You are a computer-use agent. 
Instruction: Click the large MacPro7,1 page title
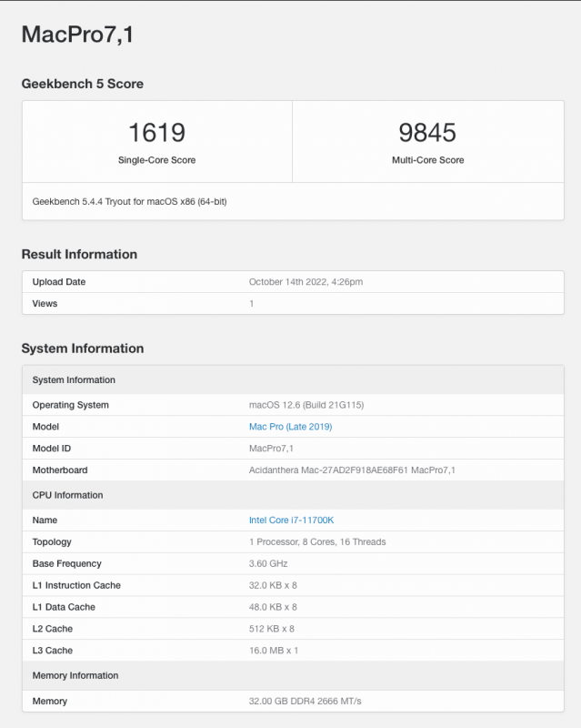[78, 35]
